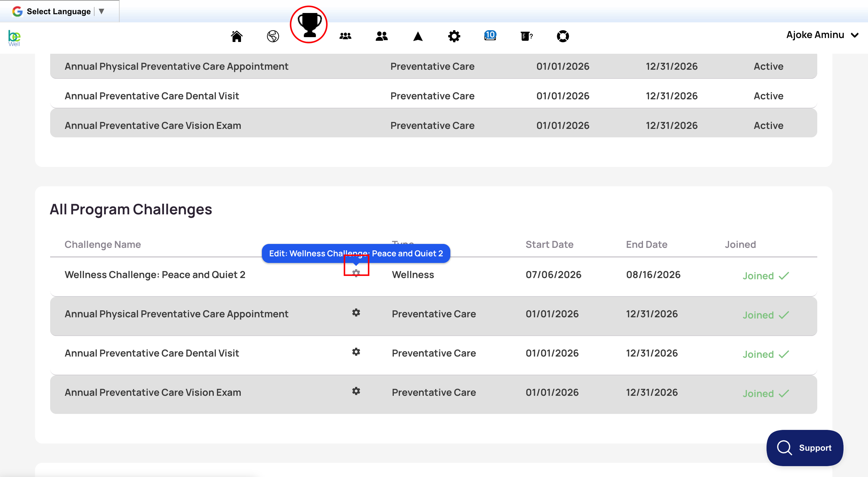This screenshot has height=477, width=868.
Task: Click gear for Annual Physical Preventative Care Appointment
Action: (x=356, y=312)
